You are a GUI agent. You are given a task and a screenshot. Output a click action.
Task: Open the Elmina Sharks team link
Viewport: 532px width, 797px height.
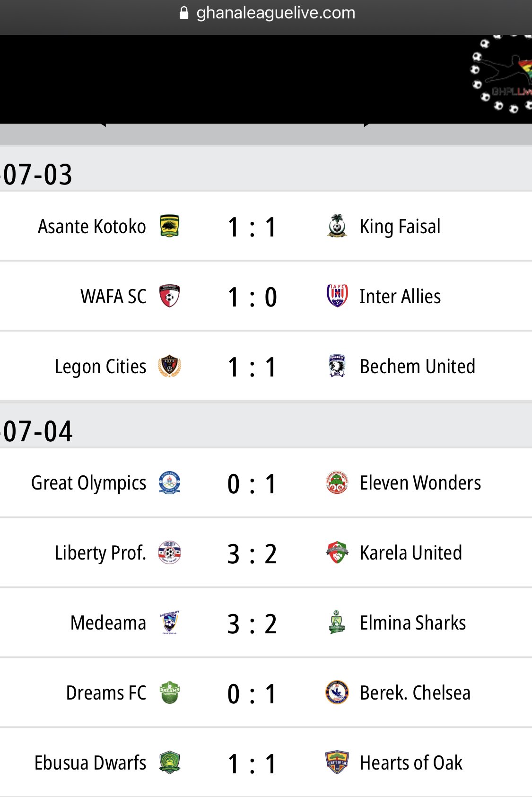coord(413,623)
